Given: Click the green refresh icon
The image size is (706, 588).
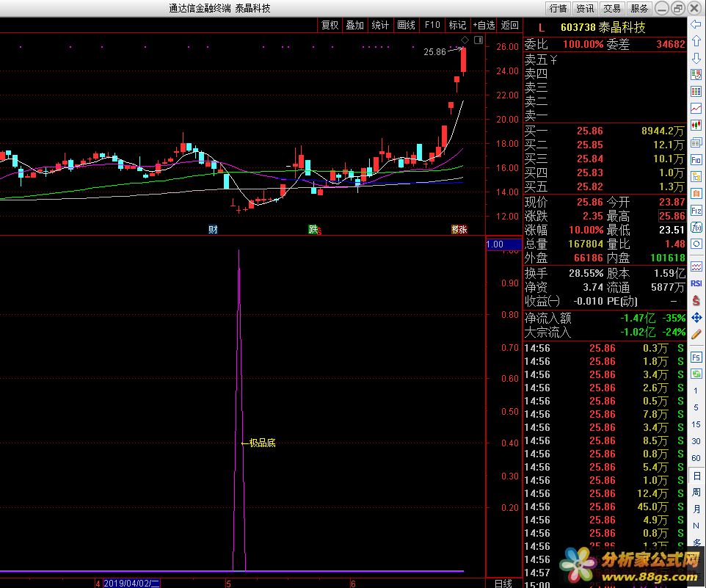Looking at the screenshot, I should click(696, 374).
